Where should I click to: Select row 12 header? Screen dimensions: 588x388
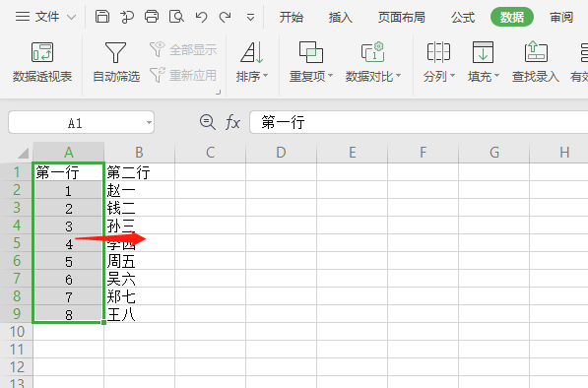(x=17, y=366)
